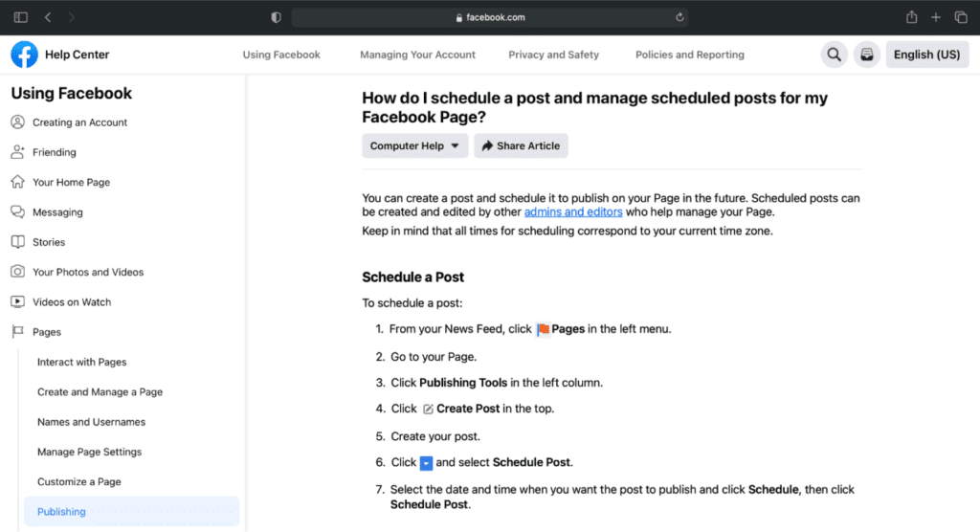Click the Facebook logo icon

(24, 55)
